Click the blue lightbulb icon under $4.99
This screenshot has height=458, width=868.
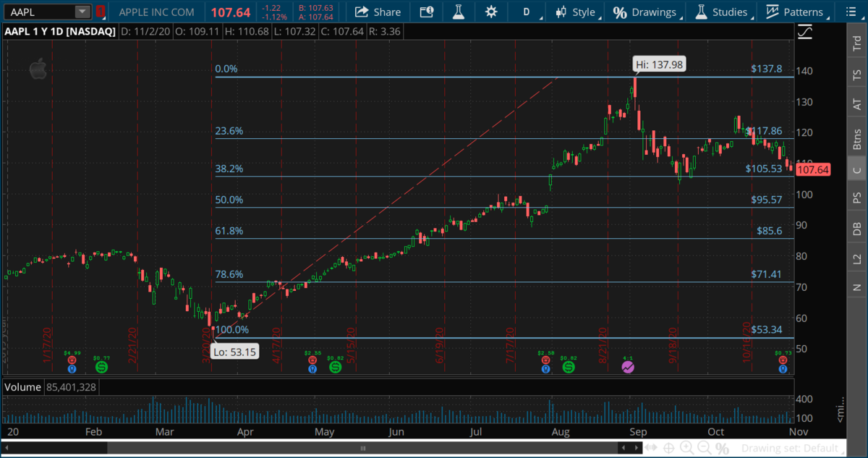pos(72,369)
